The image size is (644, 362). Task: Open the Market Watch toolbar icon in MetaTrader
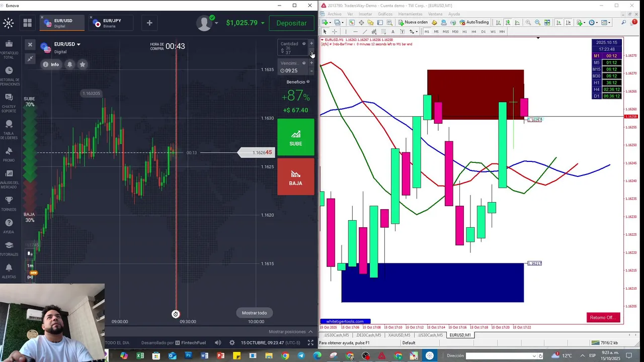tap(351, 23)
